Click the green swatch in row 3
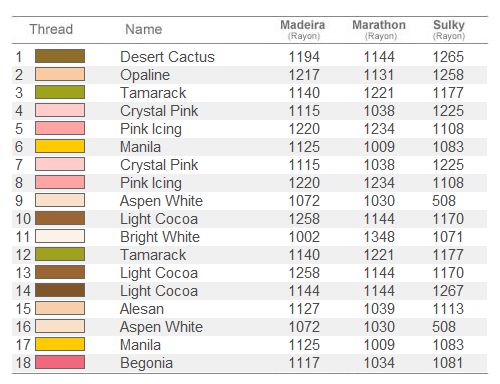This screenshot has width=500, height=384. 60,92
